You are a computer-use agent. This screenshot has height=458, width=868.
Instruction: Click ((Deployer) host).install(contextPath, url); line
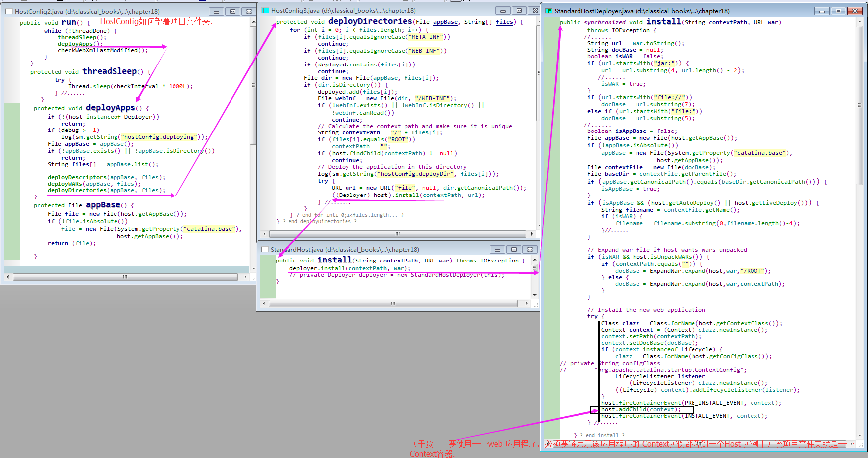[408, 195]
